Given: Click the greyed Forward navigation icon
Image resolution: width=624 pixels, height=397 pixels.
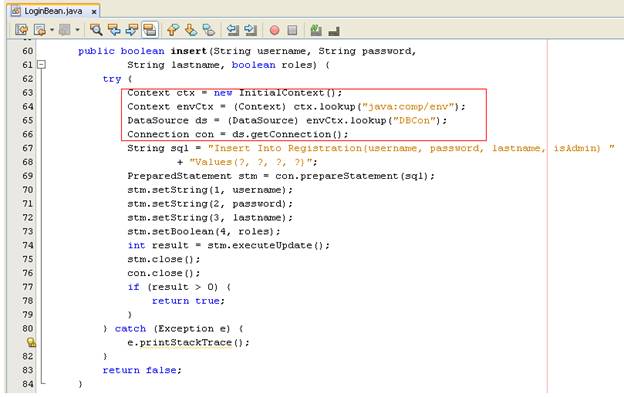Looking at the screenshot, I should [x=64, y=30].
